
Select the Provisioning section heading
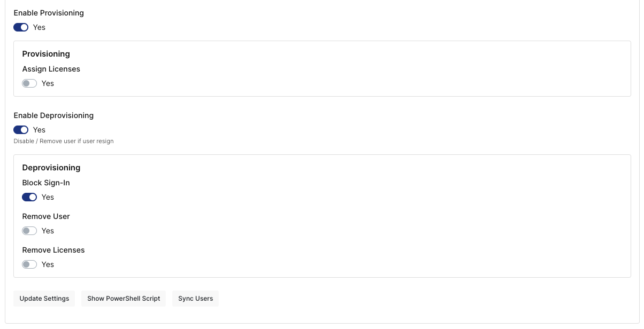(46, 54)
